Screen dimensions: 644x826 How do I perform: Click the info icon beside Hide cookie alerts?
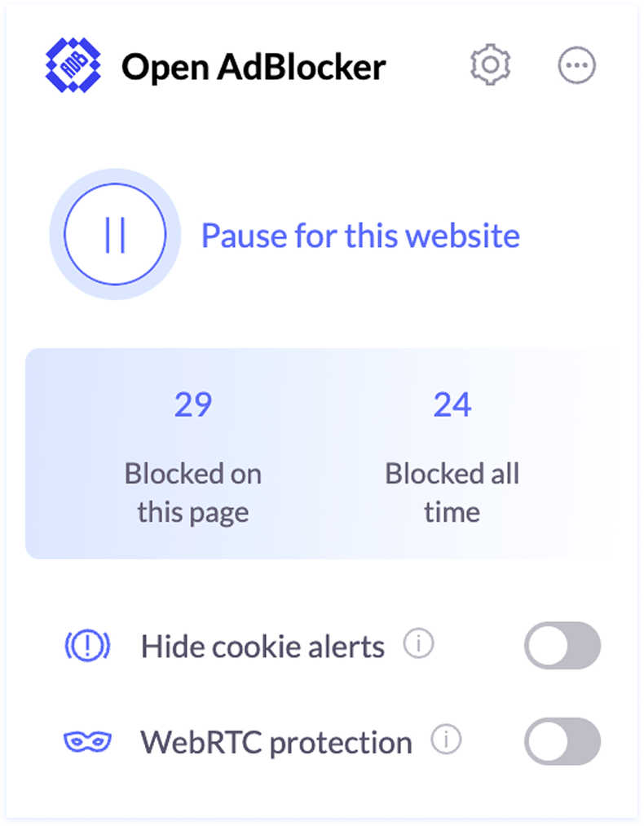click(x=417, y=643)
